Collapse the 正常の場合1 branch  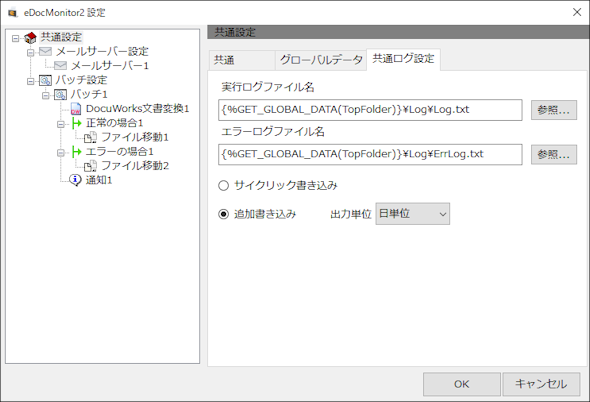[x=61, y=124]
